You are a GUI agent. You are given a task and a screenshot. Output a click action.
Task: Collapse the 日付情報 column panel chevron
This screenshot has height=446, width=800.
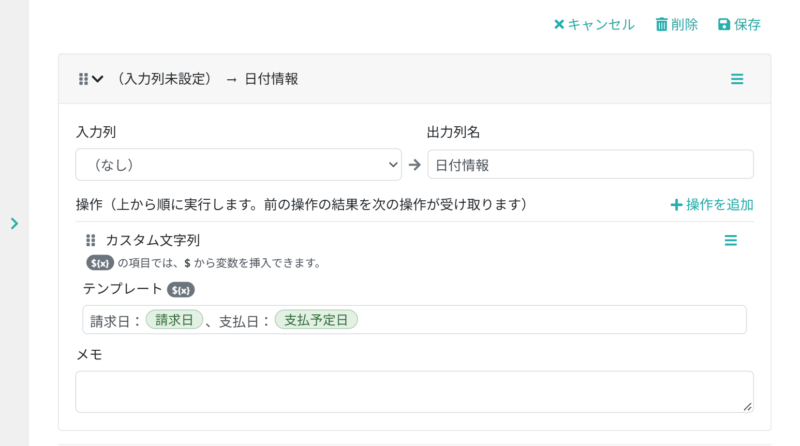[98, 79]
